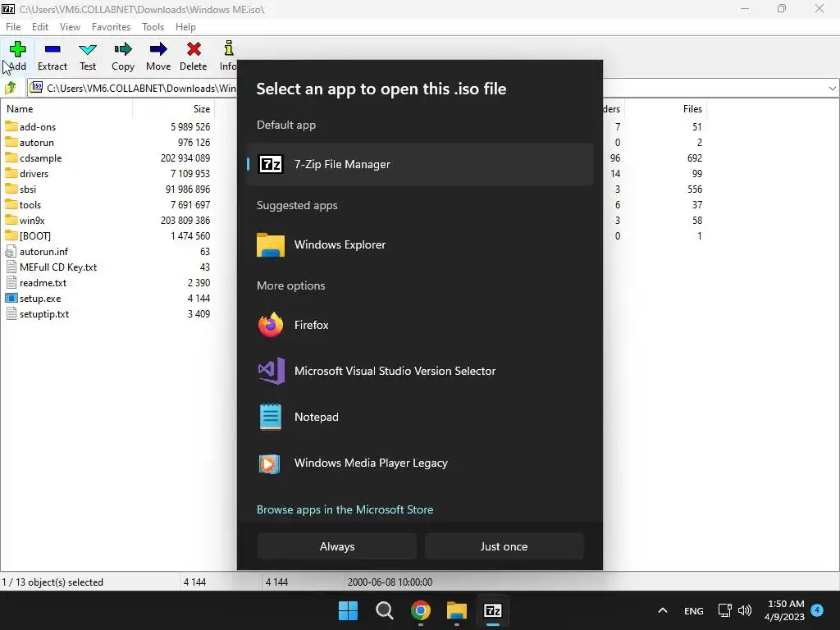Expand the address bar path dropdown

(x=832, y=88)
